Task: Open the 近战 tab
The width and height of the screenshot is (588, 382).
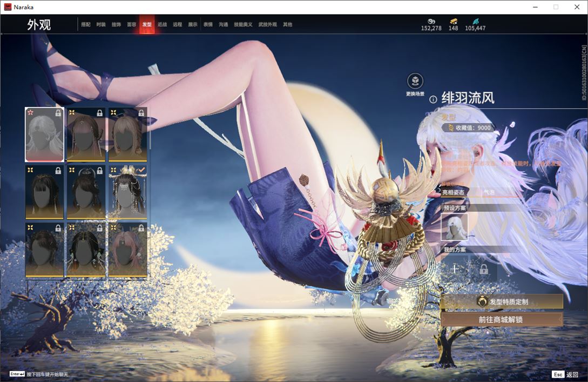Action: [x=162, y=24]
